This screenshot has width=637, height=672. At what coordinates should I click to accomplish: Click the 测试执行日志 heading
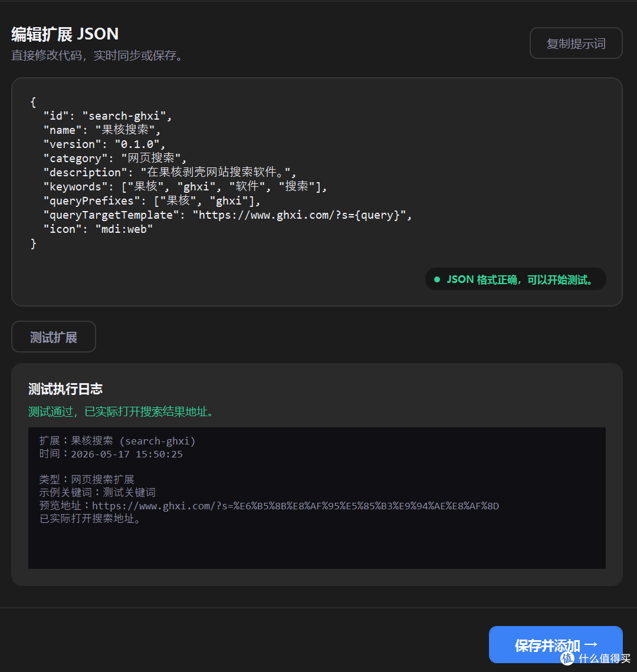65,388
